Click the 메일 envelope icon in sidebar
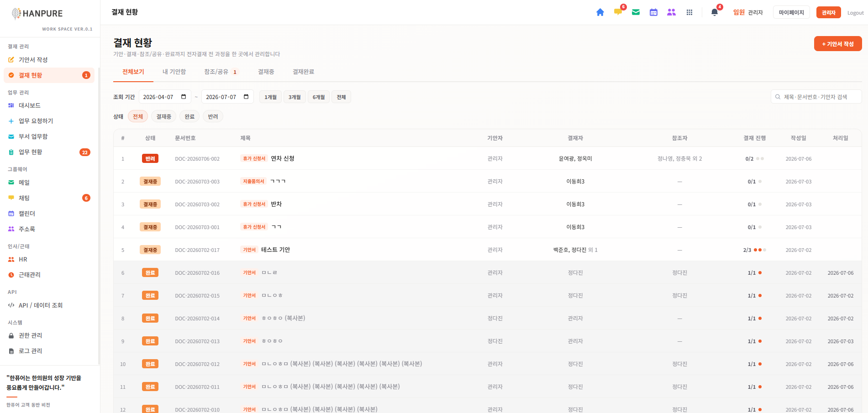This screenshot has width=868, height=413. 11,183
